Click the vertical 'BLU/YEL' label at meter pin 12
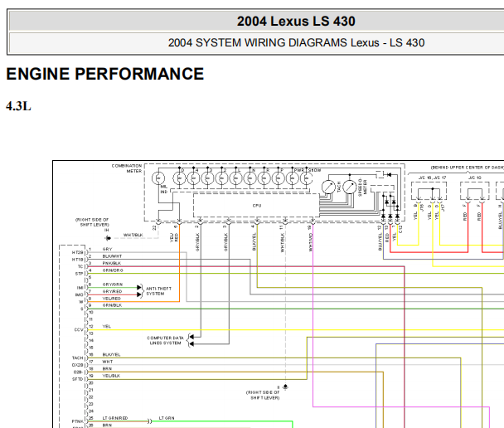 click(x=380, y=241)
